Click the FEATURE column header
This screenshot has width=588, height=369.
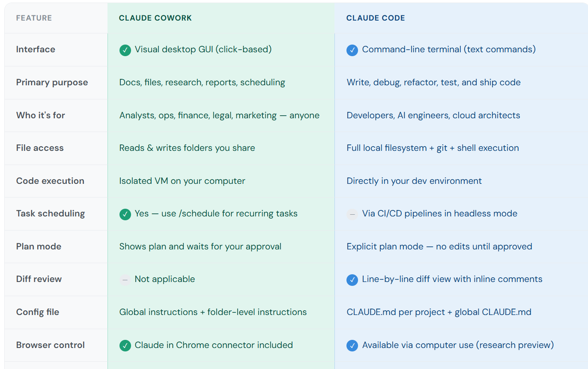(34, 18)
